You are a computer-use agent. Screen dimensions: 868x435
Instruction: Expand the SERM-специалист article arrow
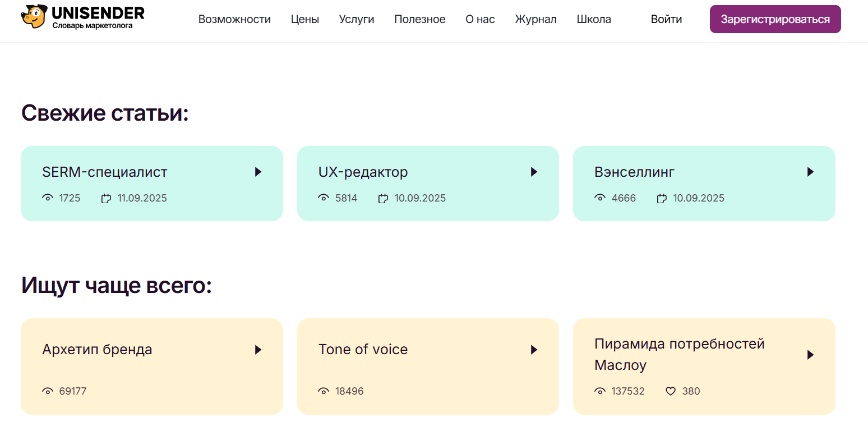(x=258, y=172)
